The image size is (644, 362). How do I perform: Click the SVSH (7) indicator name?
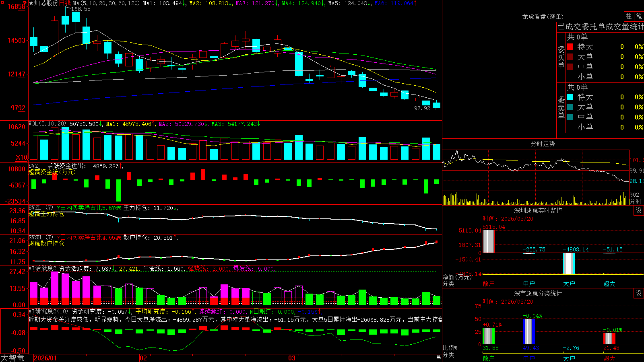[41, 238]
